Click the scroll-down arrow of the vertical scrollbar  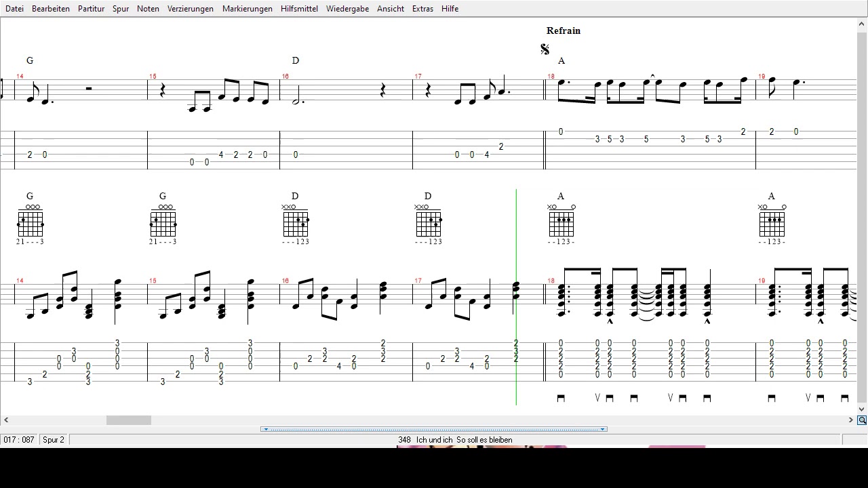[862, 409]
